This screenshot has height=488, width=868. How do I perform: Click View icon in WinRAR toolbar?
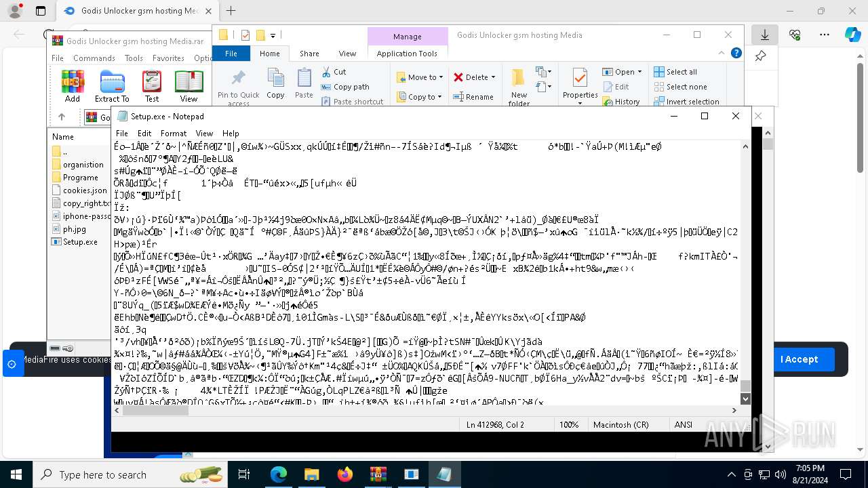pos(189,86)
